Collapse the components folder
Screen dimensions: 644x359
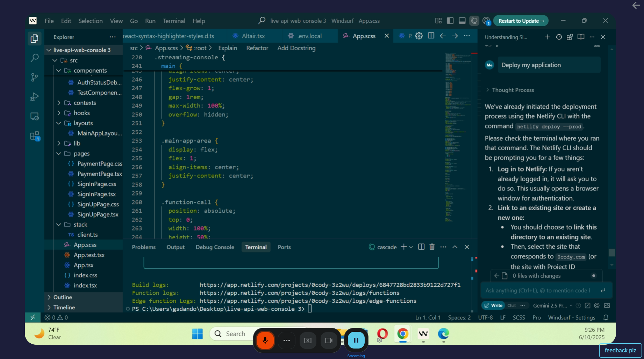pyautogui.click(x=58, y=71)
